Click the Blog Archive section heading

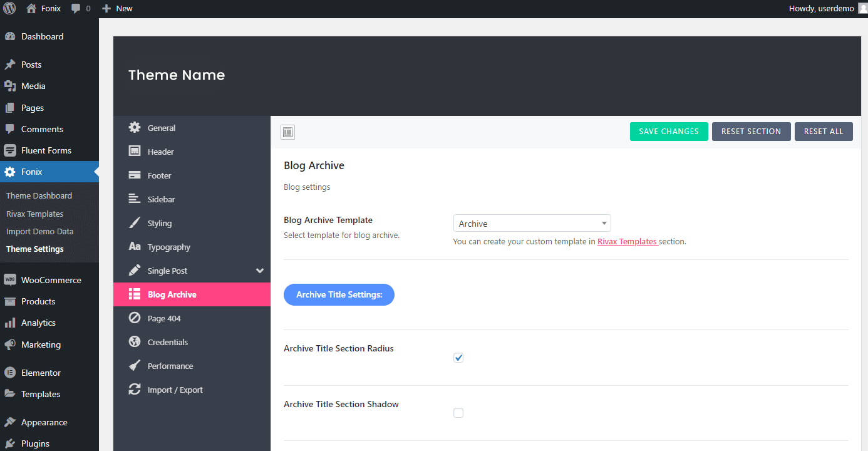click(314, 165)
